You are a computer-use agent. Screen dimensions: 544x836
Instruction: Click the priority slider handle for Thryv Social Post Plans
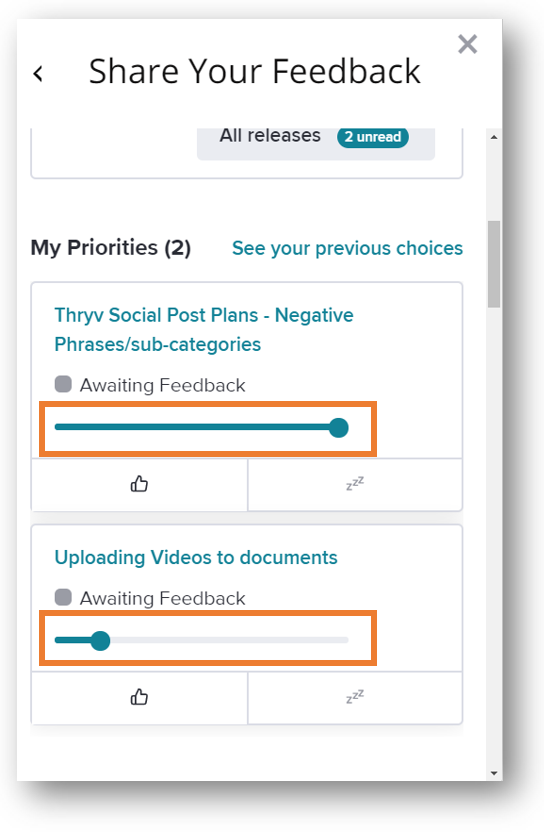[x=339, y=428]
